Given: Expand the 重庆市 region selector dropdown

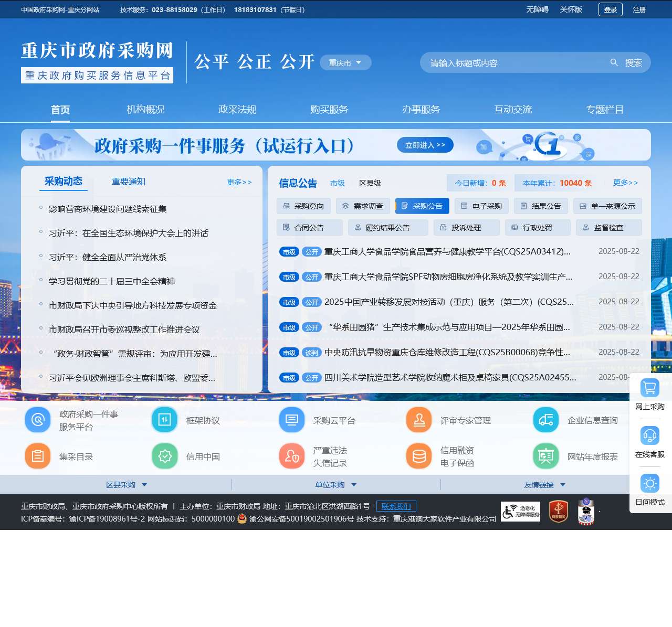Looking at the screenshot, I should [x=345, y=62].
